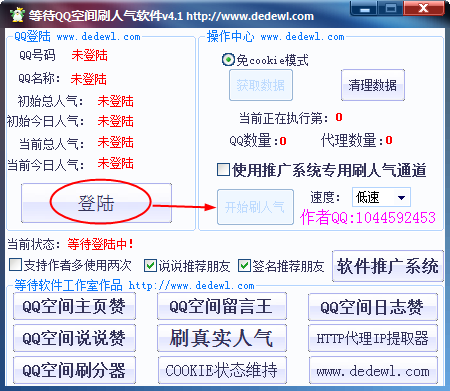Image resolution: width=450 pixels, height=391 pixels.
Task: Click the 开始刷人气 button
Action: click(x=255, y=207)
